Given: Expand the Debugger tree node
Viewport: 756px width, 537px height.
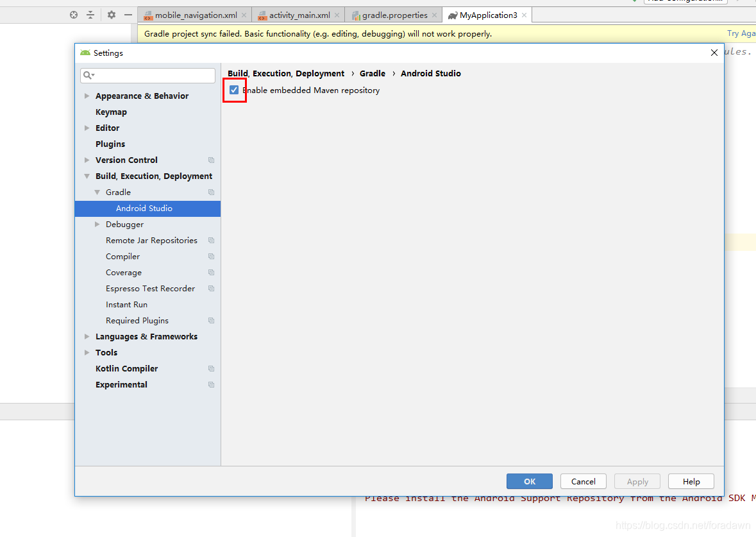Looking at the screenshot, I should tap(97, 225).
